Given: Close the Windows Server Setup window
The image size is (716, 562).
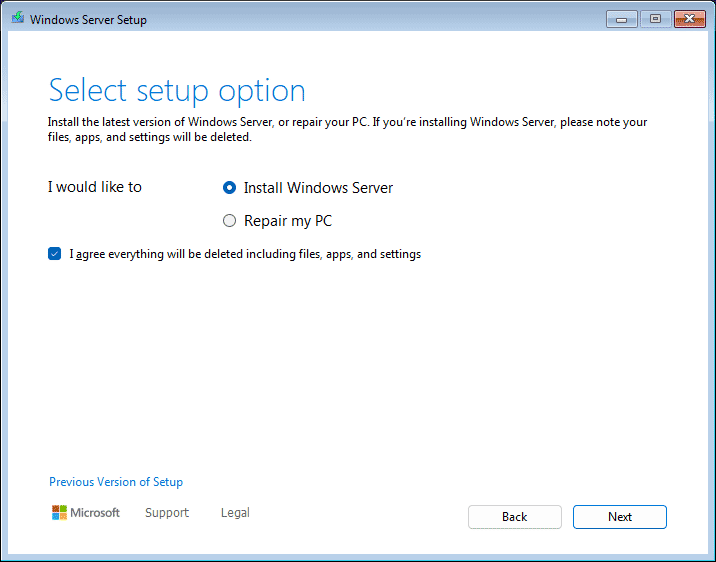Looking at the screenshot, I should coord(690,19).
